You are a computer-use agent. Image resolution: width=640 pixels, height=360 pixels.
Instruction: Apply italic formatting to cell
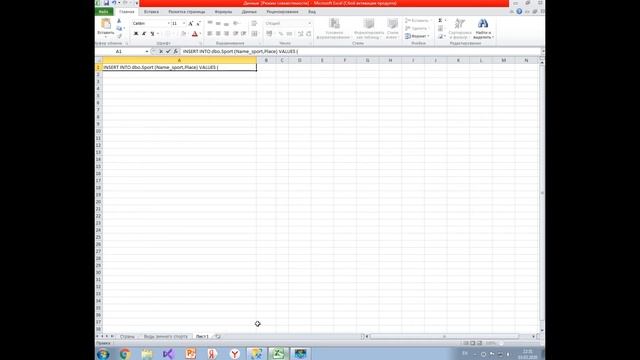coord(144,33)
